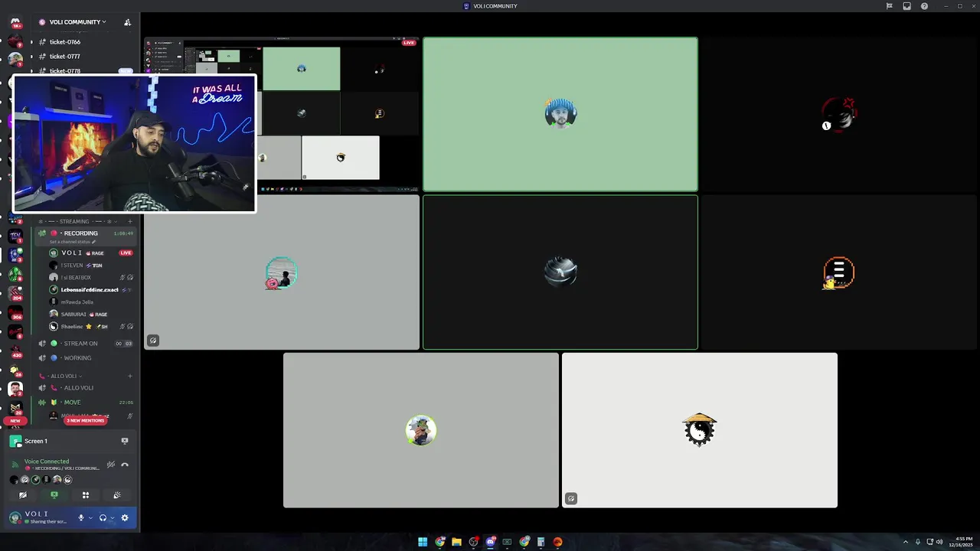Open the Inbox icon in title bar

tap(906, 6)
